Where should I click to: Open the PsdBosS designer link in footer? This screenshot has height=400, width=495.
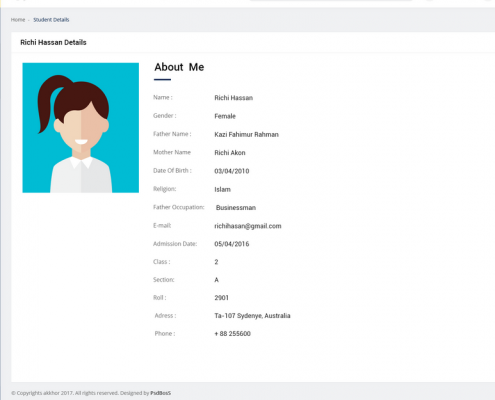(160, 393)
